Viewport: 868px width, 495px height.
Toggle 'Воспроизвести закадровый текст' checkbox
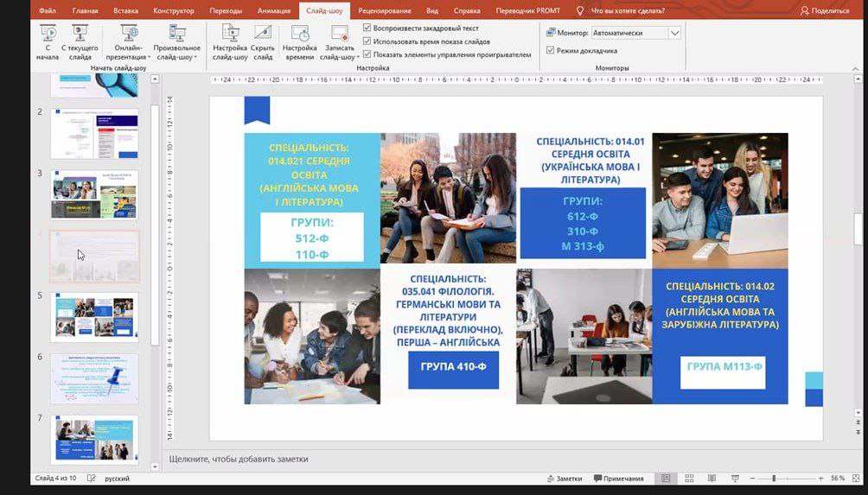(367, 29)
